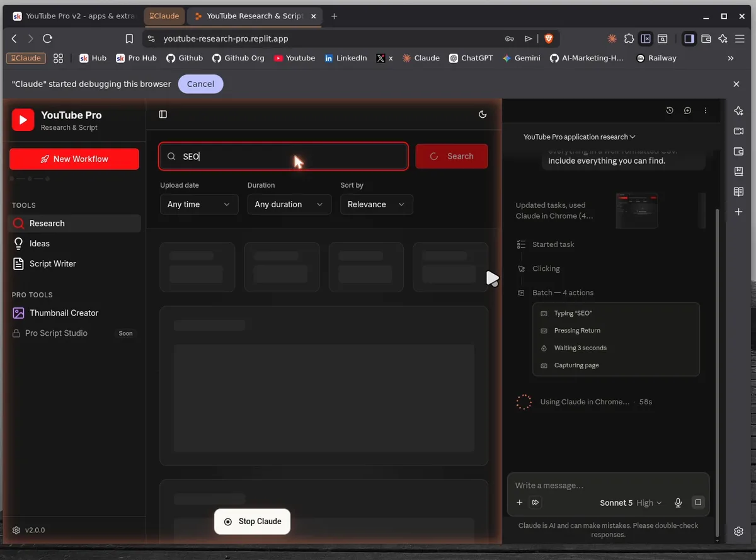The height and width of the screenshot is (560, 756).
Task: Switch to YouTube Pro v2 tab
Action: (74, 16)
